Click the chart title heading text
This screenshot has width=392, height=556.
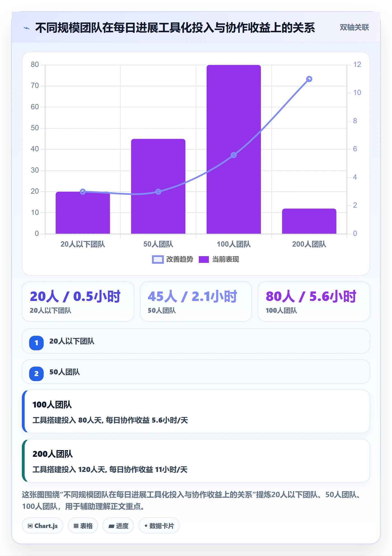point(175,28)
